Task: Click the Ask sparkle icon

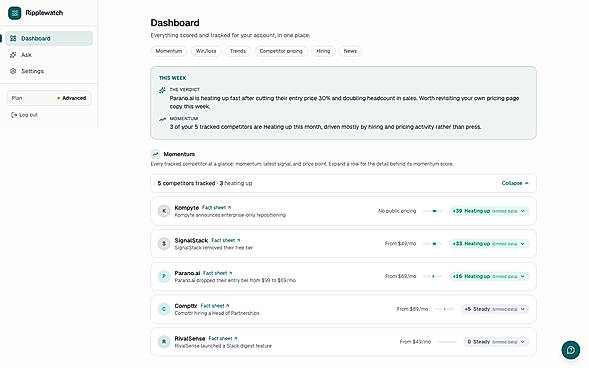Action: 13,55
